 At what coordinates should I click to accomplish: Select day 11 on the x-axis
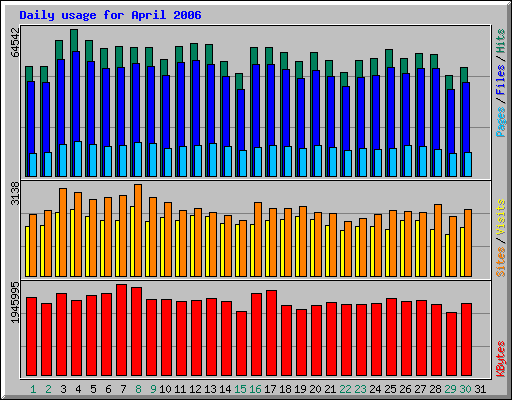(180, 389)
